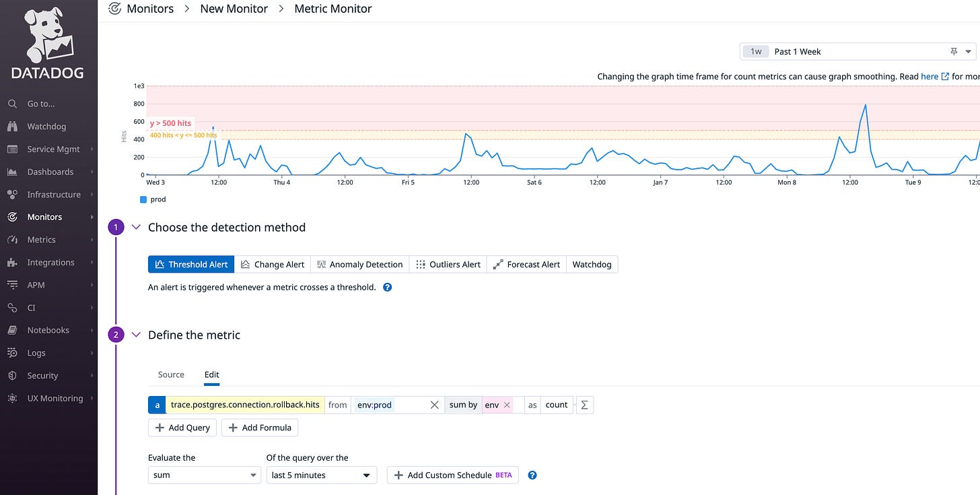Expand the Integrations submenu arrow
Image resolution: width=980 pixels, height=495 pixels.
(92, 263)
